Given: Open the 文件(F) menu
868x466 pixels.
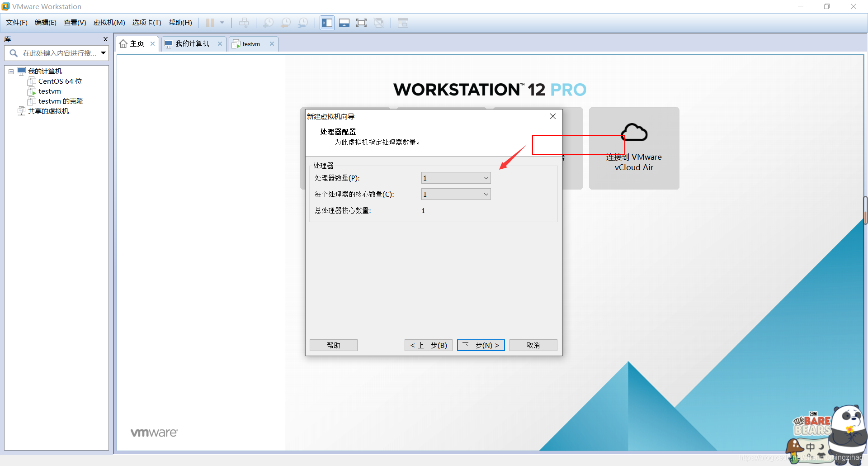Looking at the screenshot, I should (x=17, y=23).
